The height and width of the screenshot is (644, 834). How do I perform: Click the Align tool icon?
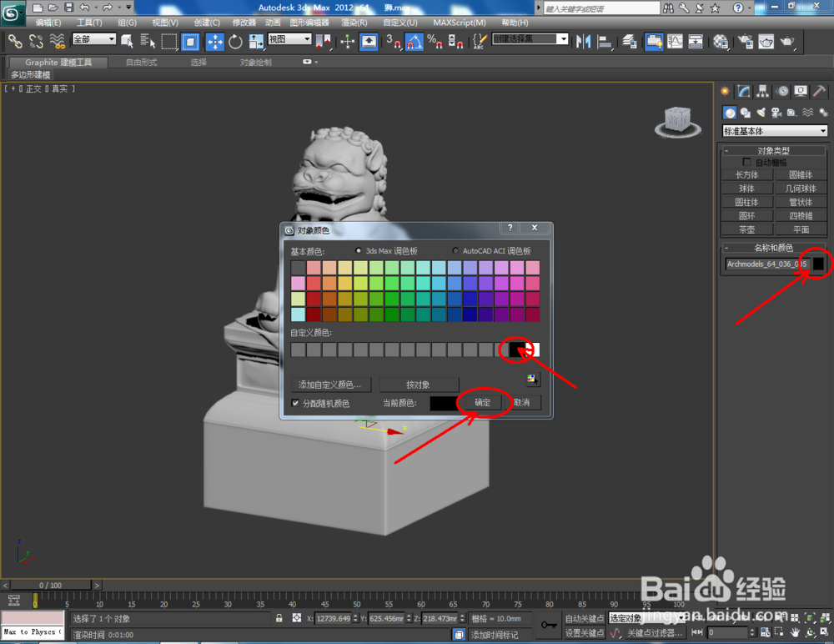tap(604, 42)
